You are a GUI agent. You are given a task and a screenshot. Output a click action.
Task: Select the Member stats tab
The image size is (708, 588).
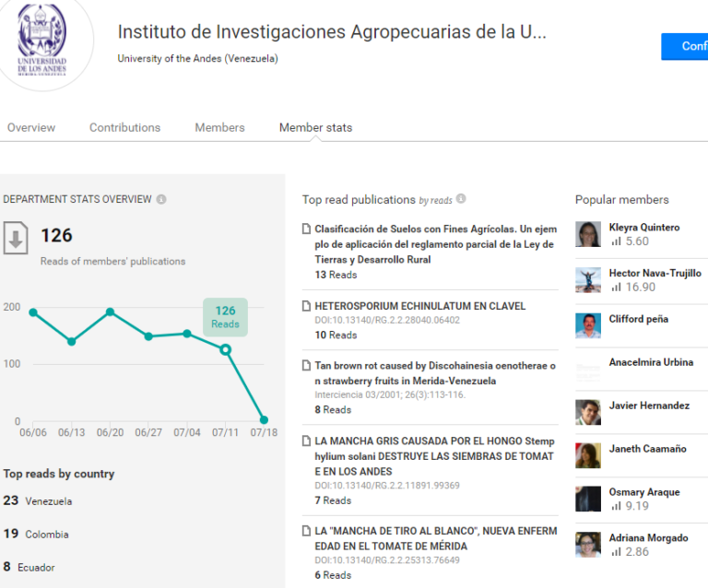tap(315, 128)
